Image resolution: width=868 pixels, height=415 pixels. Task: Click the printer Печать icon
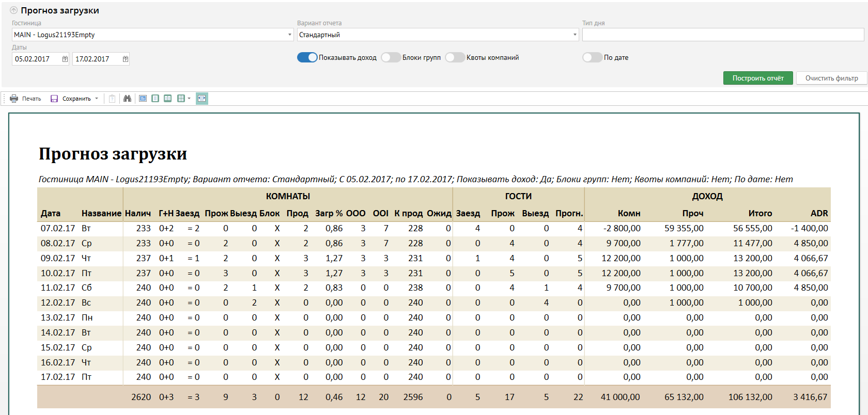click(14, 99)
